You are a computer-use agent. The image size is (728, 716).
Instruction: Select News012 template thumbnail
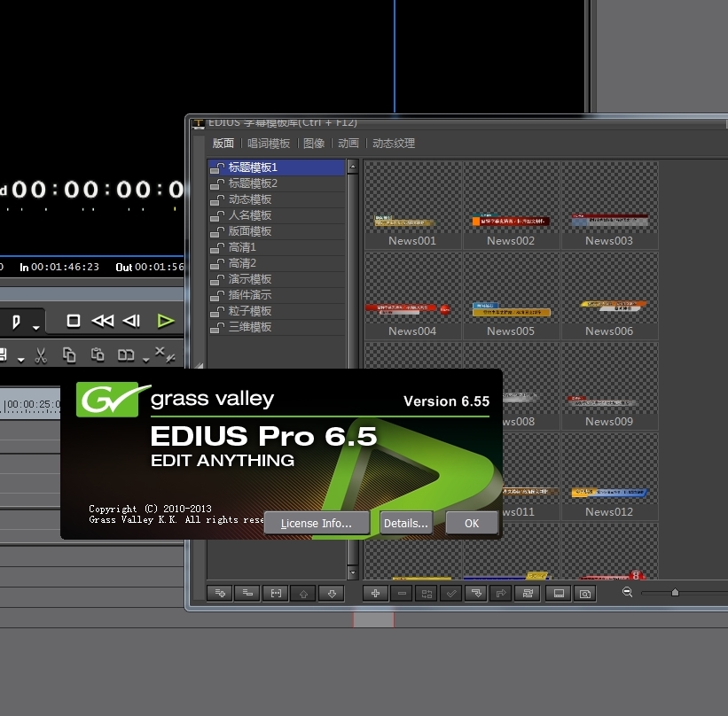click(609, 477)
